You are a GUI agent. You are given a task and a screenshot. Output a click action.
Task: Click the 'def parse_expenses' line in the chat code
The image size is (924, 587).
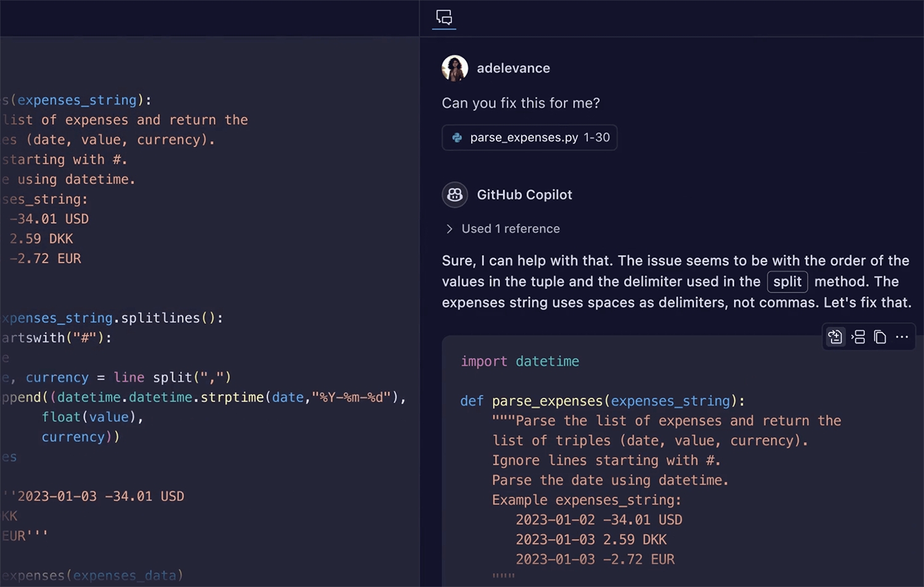coord(602,401)
